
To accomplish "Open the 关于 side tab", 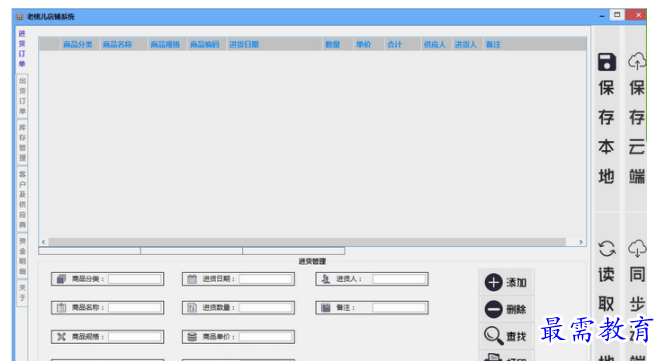I will [22, 293].
